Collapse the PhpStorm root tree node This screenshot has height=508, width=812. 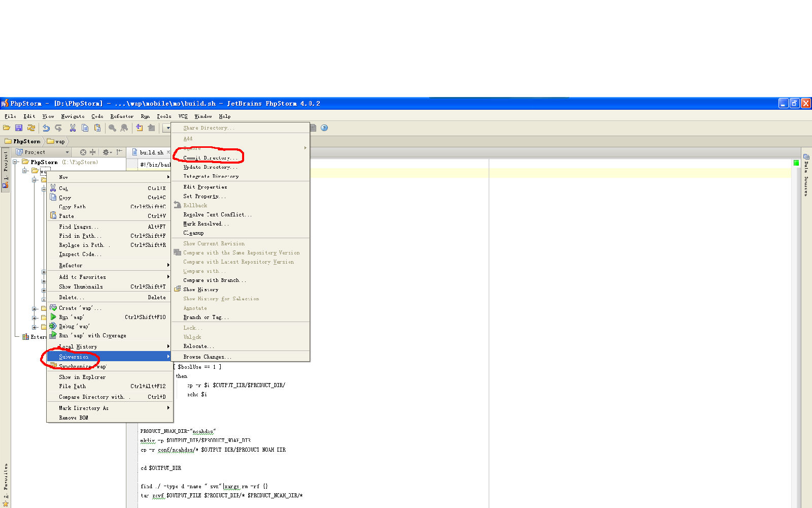tap(16, 162)
